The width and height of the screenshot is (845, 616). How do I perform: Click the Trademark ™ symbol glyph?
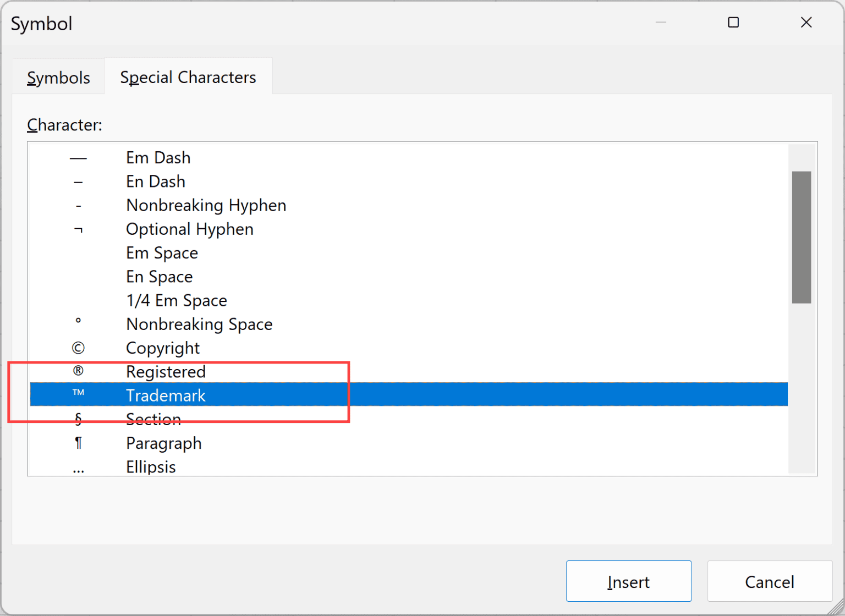78,394
